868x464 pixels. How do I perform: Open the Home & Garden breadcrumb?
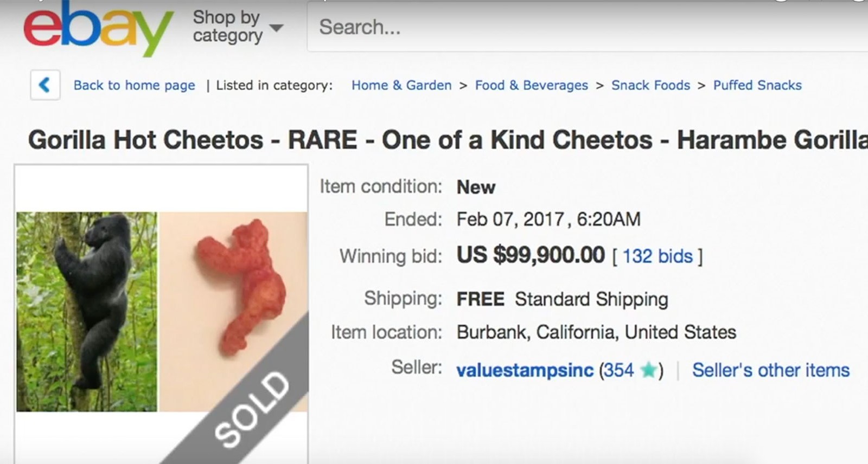pyautogui.click(x=401, y=85)
